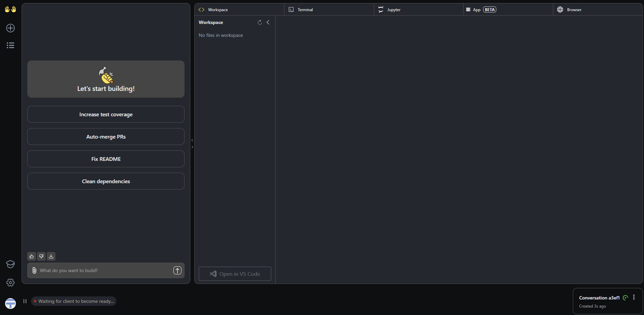Click the thumbs down feedback icon
644x315 pixels.
click(x=41, y=256)
